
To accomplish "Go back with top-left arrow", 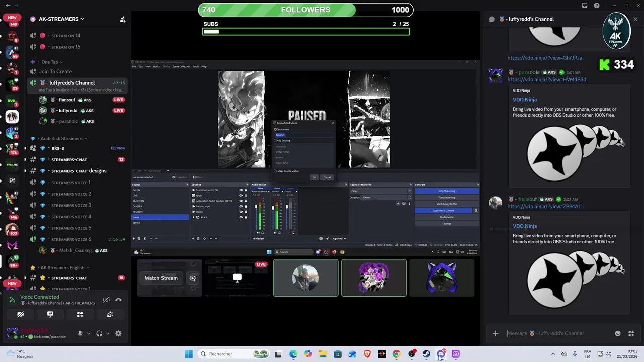I will 8,6.
